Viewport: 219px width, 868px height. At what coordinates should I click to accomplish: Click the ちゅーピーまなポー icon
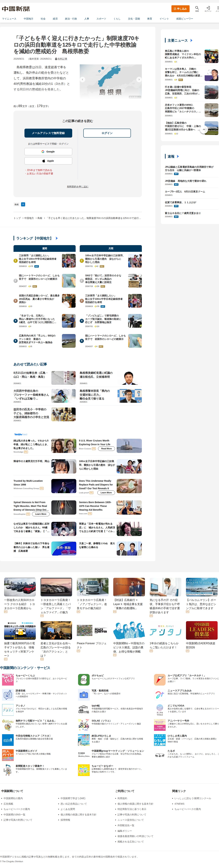[83, 770]
